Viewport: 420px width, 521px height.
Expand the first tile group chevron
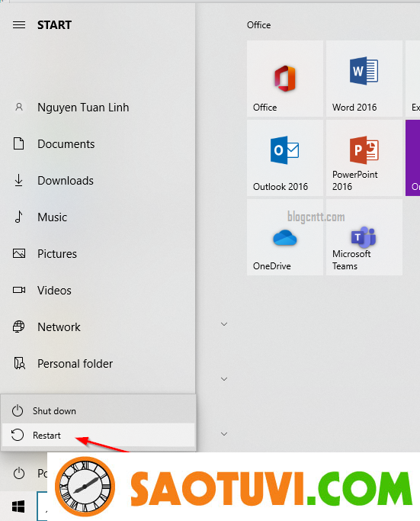coord(224,324)
